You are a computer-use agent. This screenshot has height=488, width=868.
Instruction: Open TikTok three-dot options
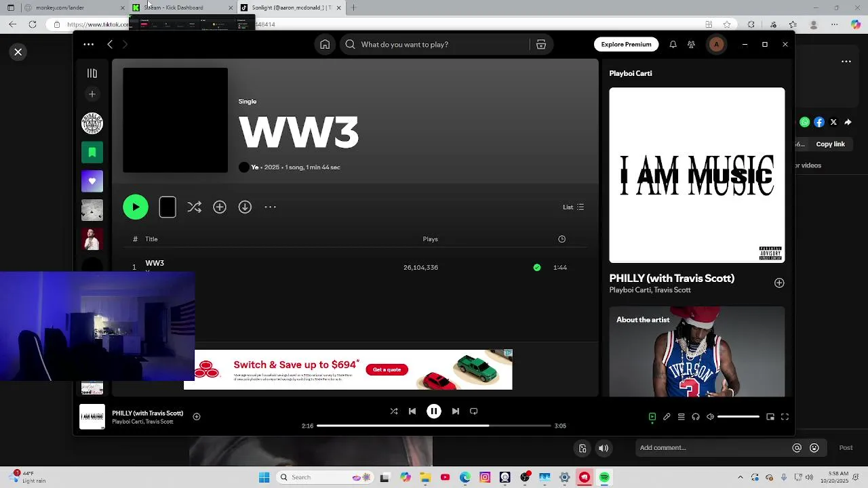(846, 62)
